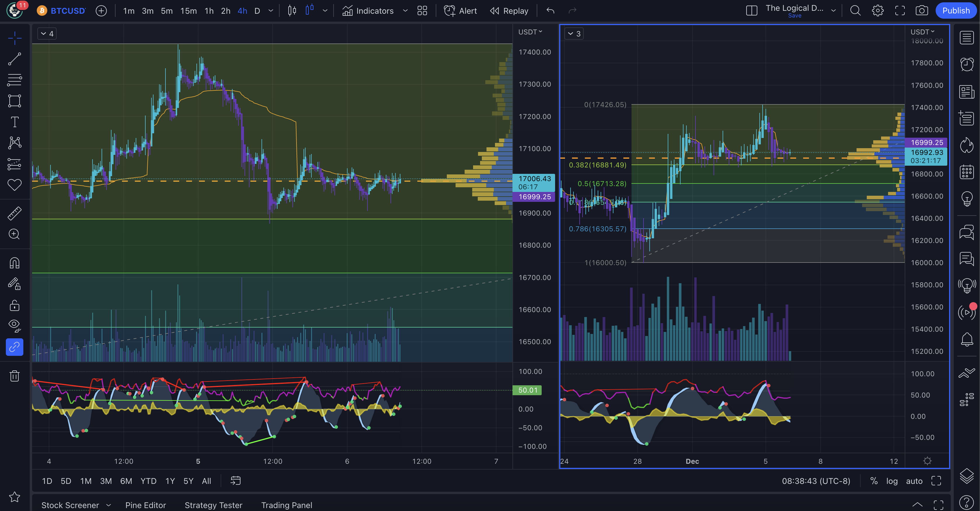980x511 pixels.
Task: Open the layout name dropdown arrow
Action: point(833,10)
